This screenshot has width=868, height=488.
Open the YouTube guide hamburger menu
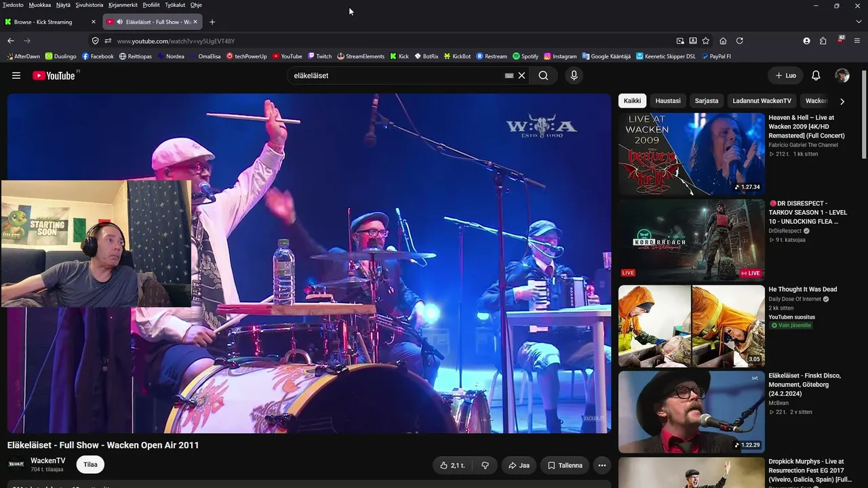coord(16,75)
